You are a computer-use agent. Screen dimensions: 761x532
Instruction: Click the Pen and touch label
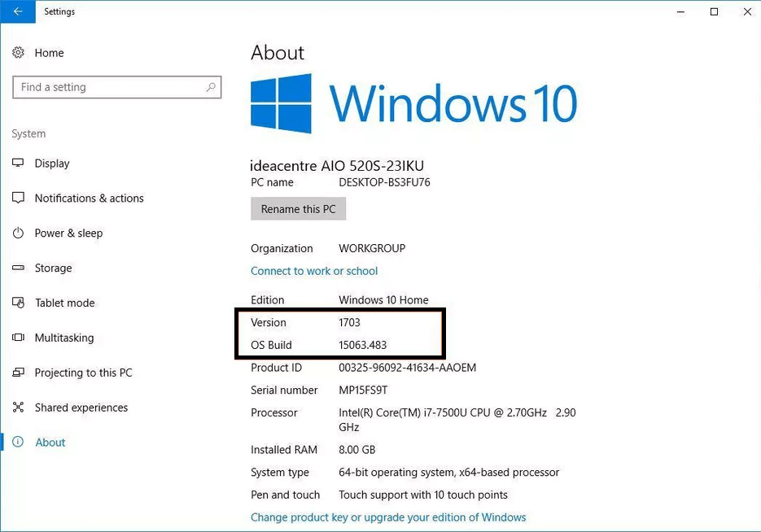[286, 495]
